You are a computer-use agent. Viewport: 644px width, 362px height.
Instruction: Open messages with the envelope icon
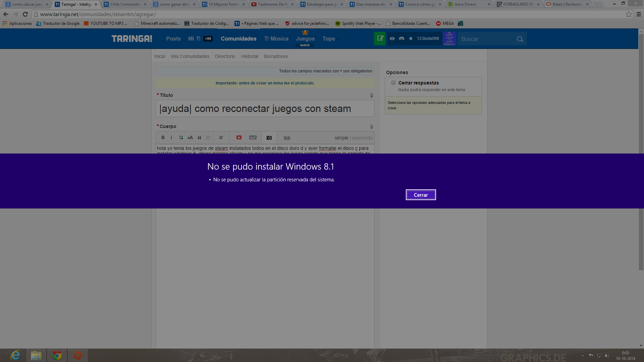point(401,39)
